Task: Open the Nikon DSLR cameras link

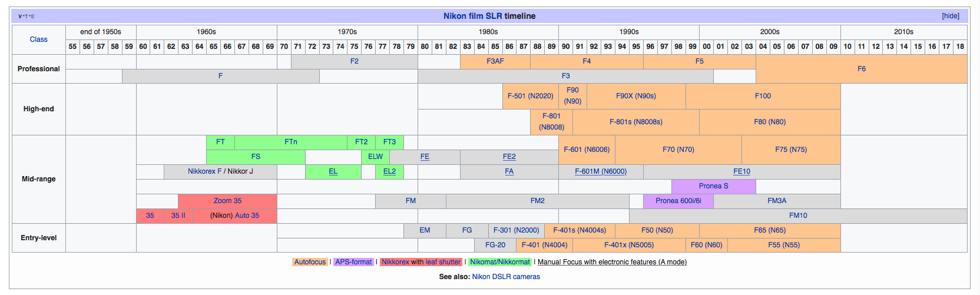Action: (506, 277)
